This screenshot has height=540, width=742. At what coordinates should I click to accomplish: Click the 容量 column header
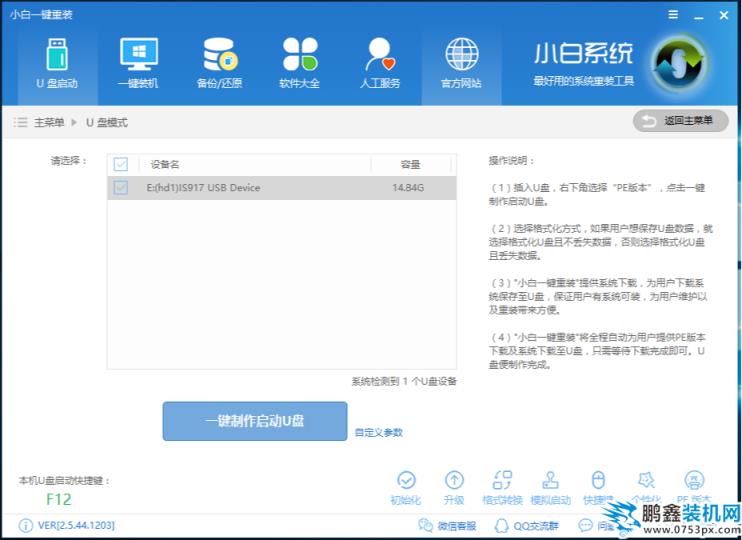(410, 164)
